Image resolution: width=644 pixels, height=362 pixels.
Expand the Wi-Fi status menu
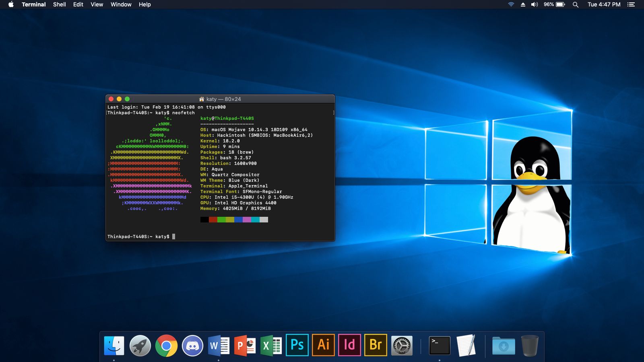(x=511, y=4)
